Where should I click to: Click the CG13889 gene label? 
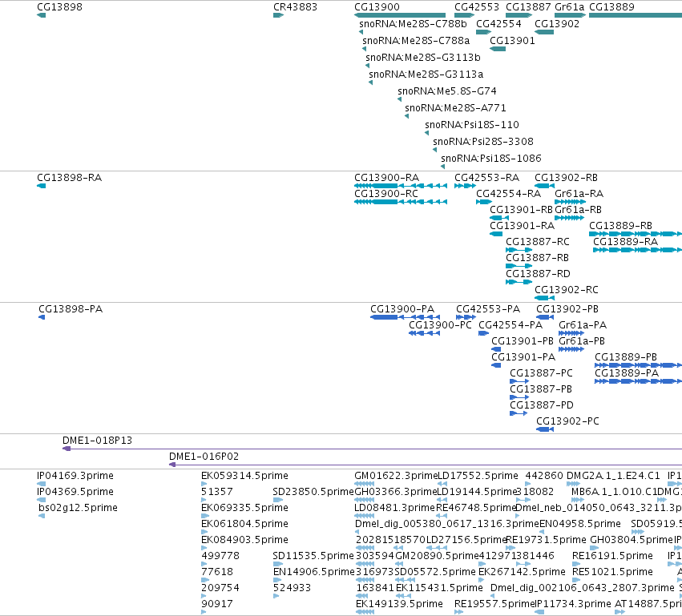pyautogui.click(x=611, y=7)
